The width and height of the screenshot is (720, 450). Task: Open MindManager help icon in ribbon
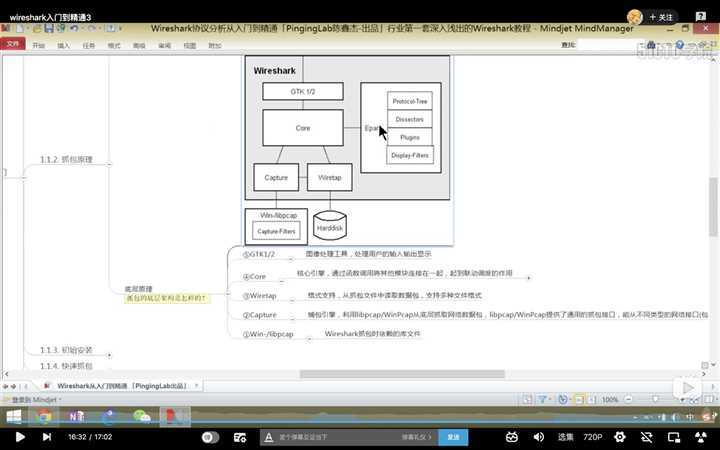click(680, 45)
